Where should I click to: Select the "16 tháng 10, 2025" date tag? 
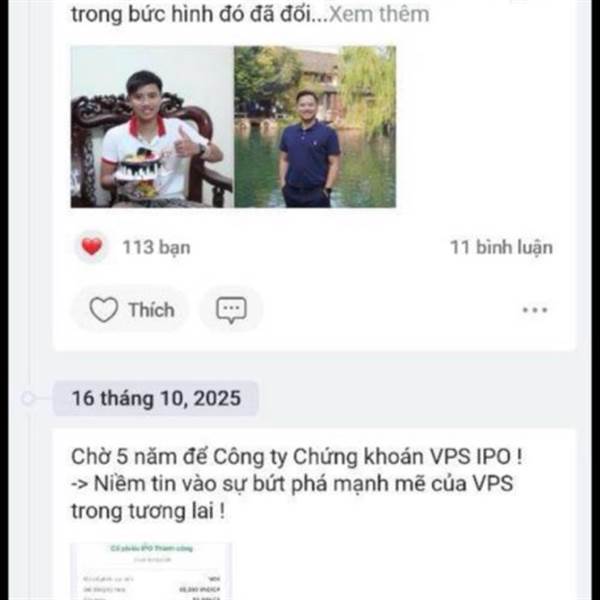pyautogui.click(x=156, y=398)
